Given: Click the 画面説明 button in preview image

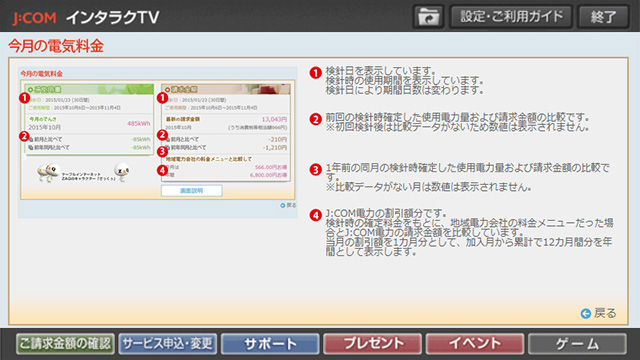Looking at the screenshot, I should 191,191.
